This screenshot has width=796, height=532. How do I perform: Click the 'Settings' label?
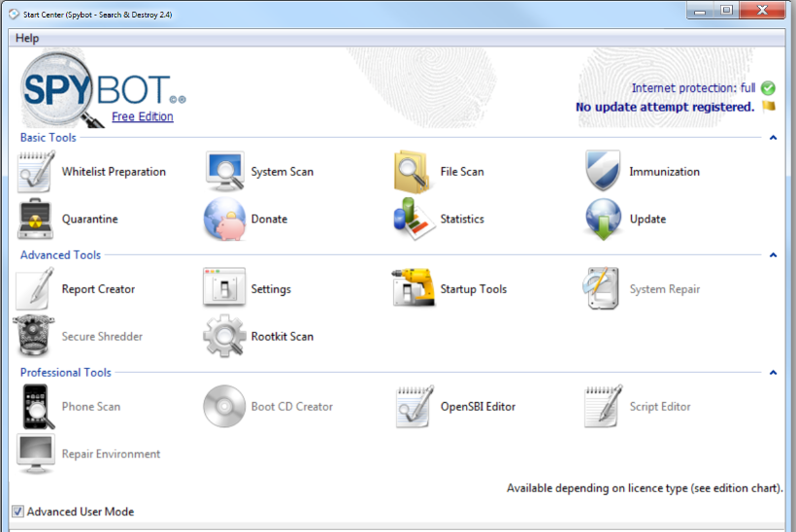click(x=271, y=289)
